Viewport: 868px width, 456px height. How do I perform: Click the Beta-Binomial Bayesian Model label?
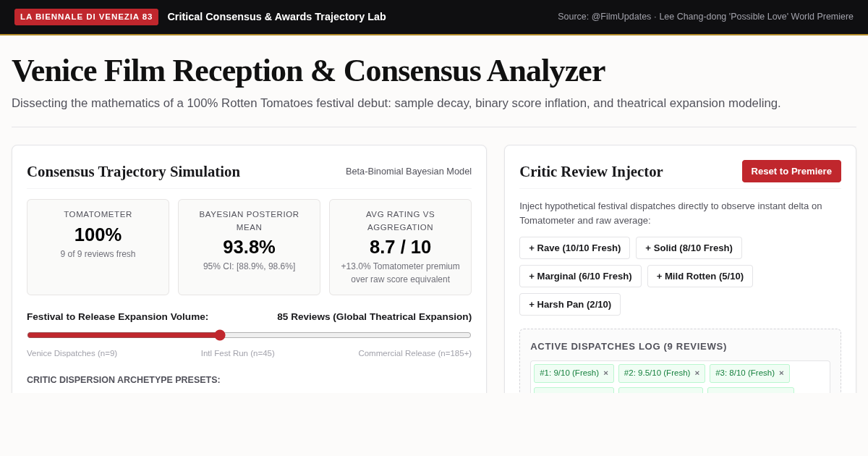409,172
